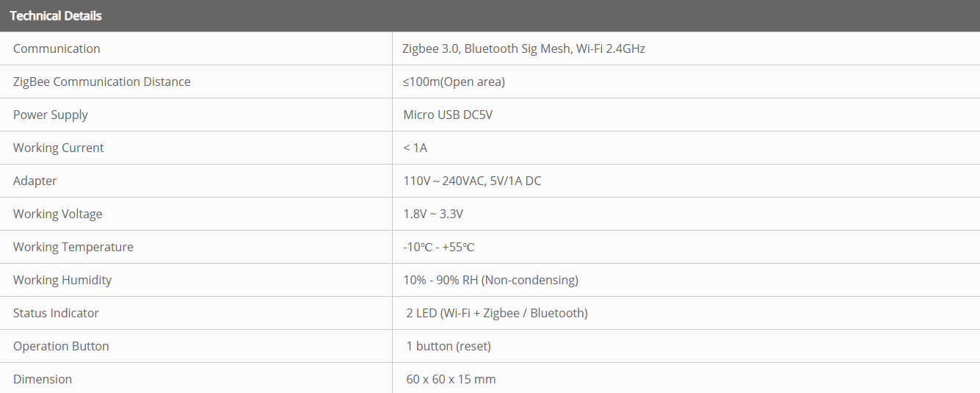Click the ≤100m(Open area) value
The image size is (980, 393).
click(454, 82)
